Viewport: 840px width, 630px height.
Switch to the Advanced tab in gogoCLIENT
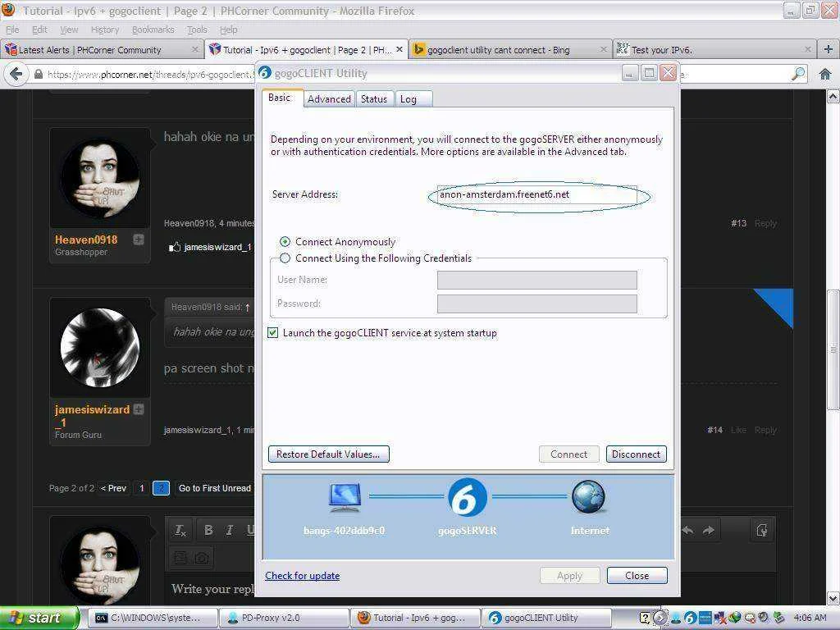(x=329, y=99)
